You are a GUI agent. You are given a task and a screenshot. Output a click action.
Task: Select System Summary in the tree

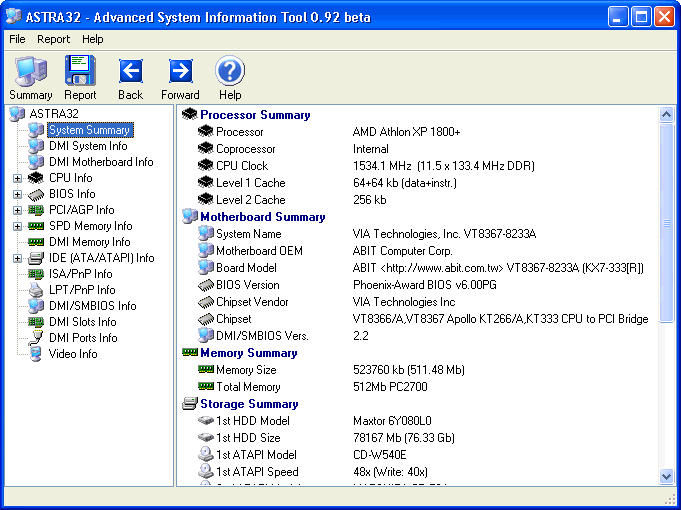tap(89, 130)
